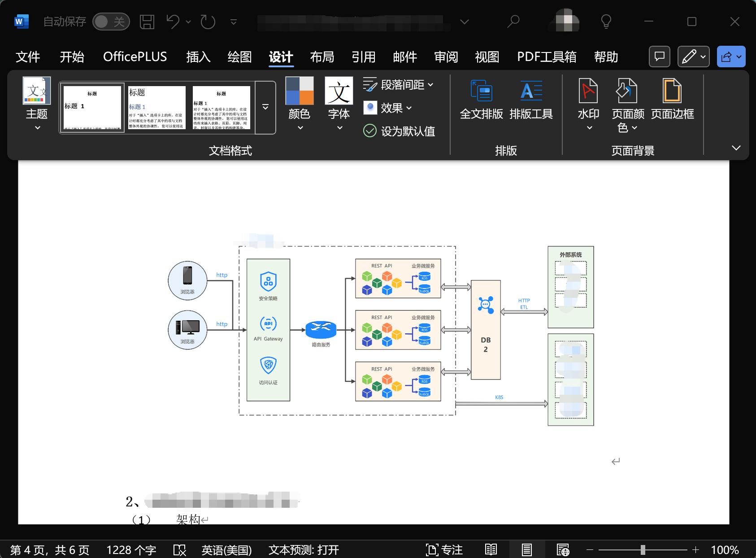
Task: Open the Editing mode pen dropdown
Action: 693,57
